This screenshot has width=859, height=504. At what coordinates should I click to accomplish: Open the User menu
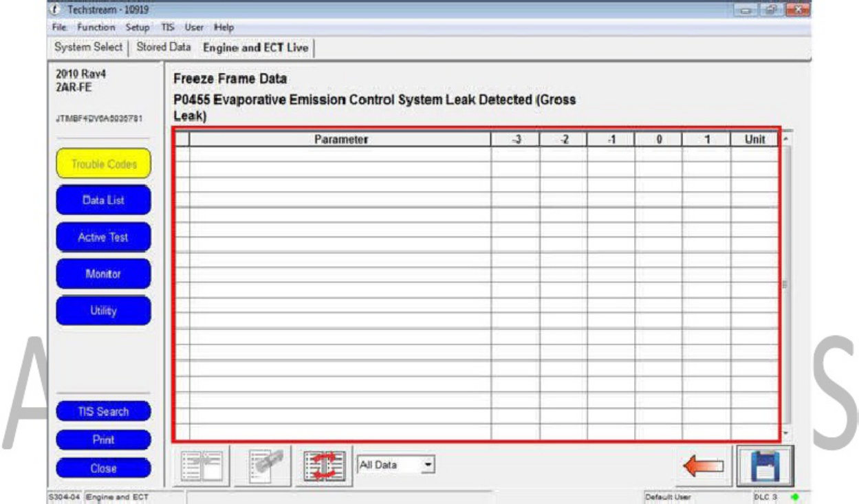point(194,28)
